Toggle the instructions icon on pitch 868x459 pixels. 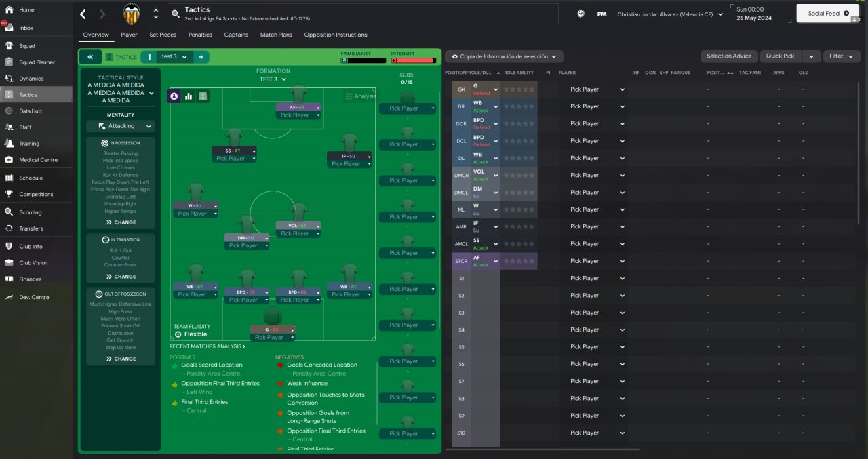click(203, 96)
